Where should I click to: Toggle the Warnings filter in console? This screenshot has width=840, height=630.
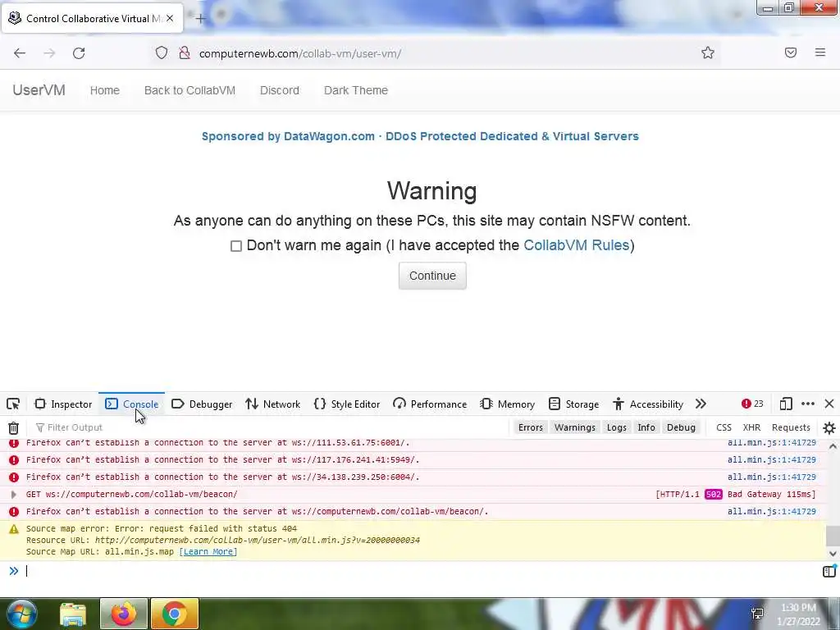(x=575, y=427)
